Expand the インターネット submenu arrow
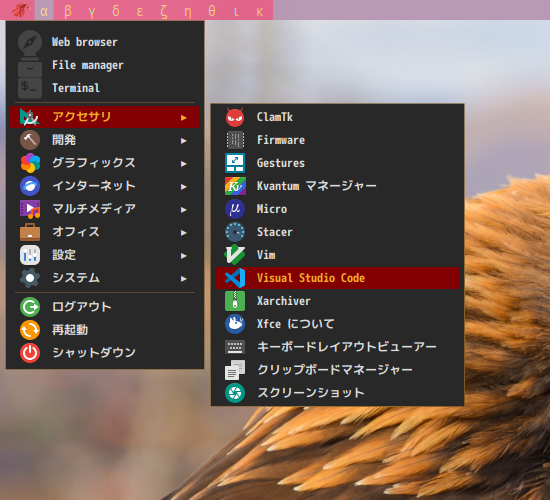This screenshot has height=500, width=550. 183,187
